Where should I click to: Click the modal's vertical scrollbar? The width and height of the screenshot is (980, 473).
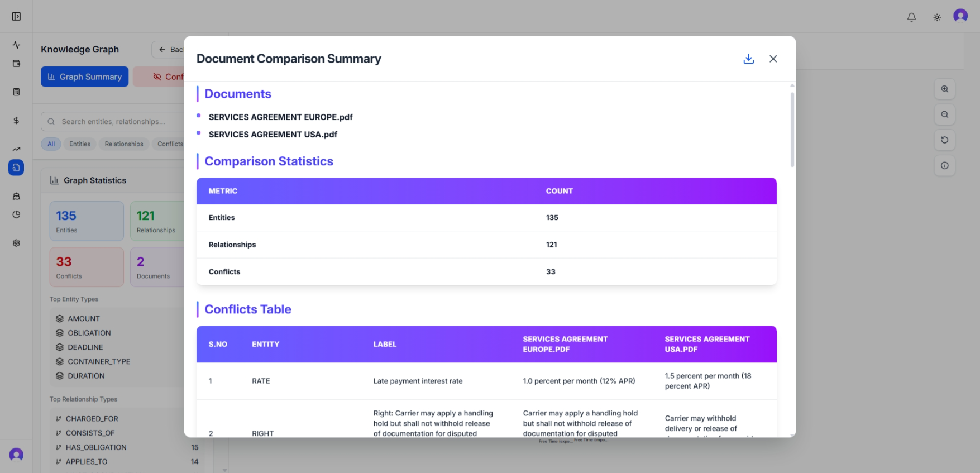point(792,130)
